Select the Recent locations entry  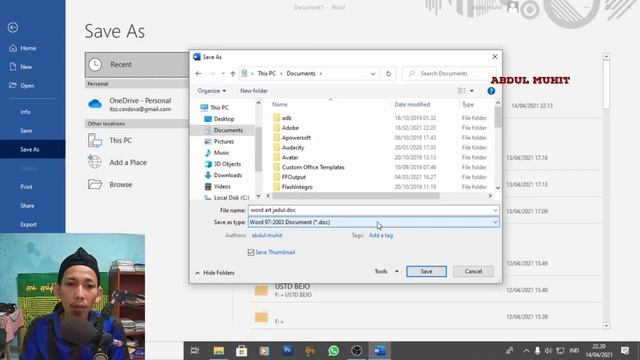click(x=137, y=64)
